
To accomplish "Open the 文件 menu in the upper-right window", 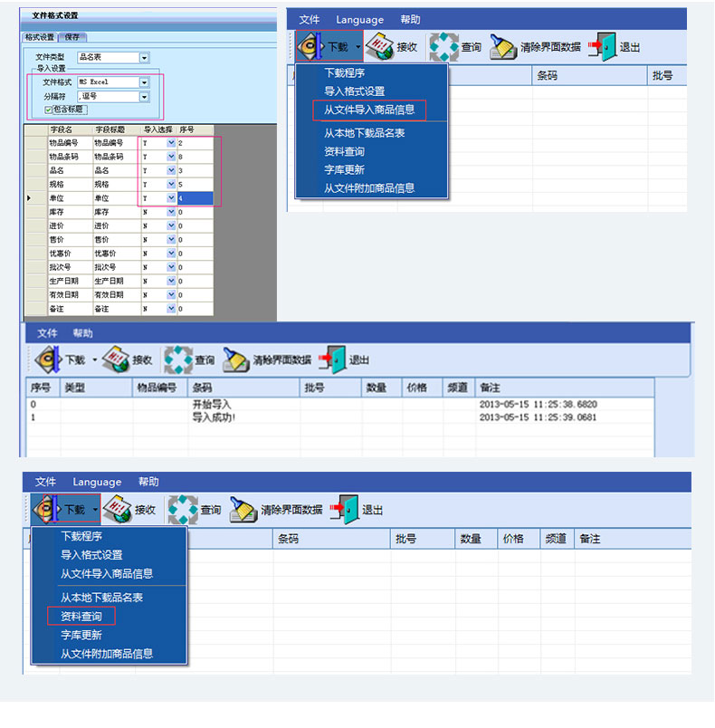I will point(309,20).
